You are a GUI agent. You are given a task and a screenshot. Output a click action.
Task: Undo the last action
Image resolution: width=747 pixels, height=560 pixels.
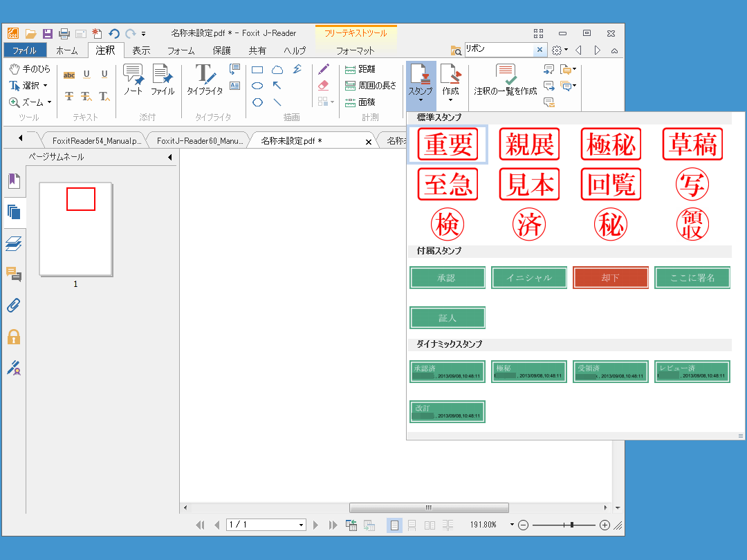tap(114, 33)
